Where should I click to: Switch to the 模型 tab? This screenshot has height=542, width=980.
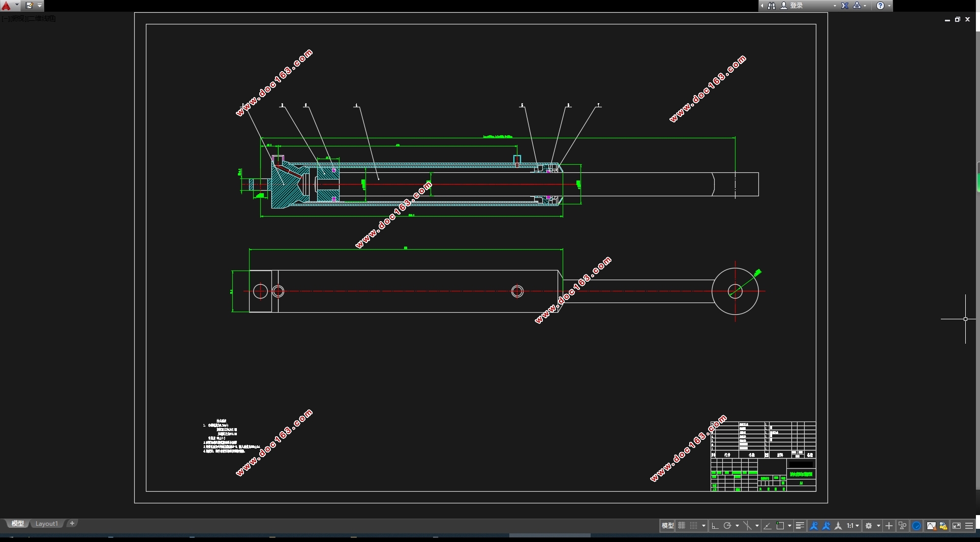pos(18,524)
